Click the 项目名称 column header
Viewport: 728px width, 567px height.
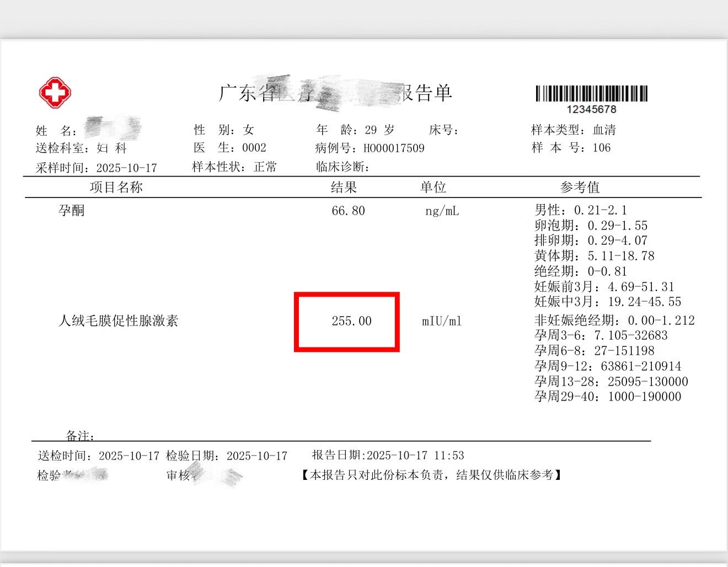click(x=117, y=188)
